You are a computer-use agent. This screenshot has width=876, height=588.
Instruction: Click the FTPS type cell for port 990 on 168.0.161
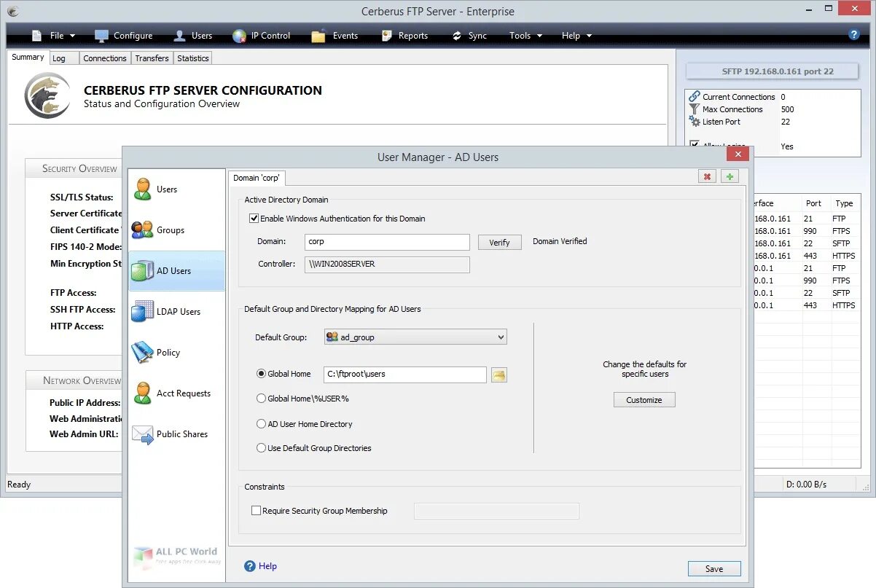[841, 231]
